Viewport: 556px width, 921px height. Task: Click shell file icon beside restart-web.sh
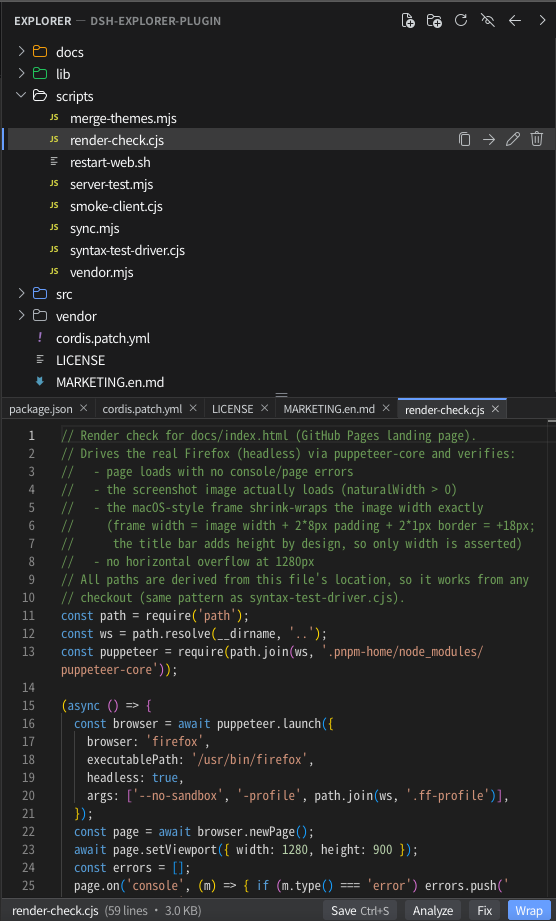(x=54, y=161)
